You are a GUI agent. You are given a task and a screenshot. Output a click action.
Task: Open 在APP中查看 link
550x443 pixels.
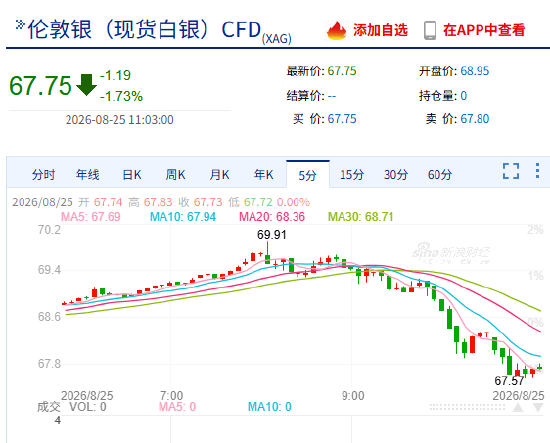tap(484, 30)
